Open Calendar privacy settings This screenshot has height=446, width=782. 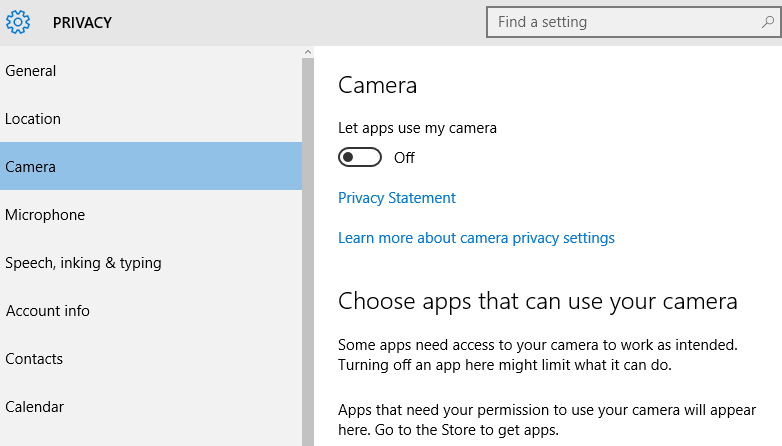pyautogui.click(x=151, y=406)
